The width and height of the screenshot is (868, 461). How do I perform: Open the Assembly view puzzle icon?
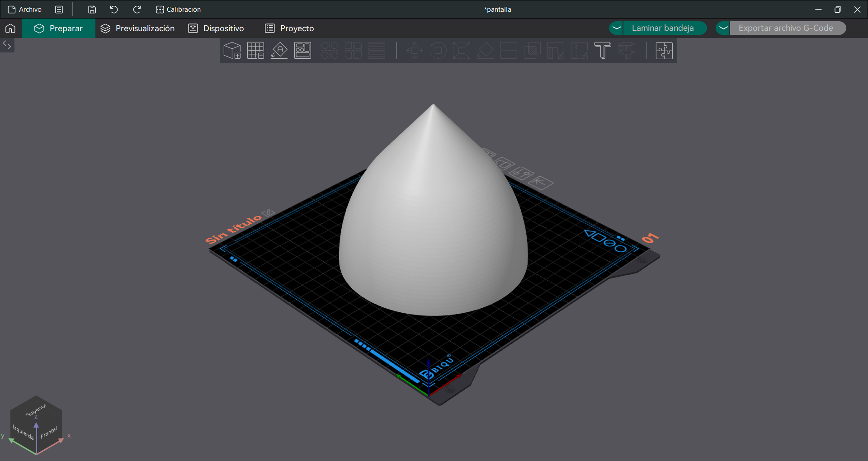click(664, 51)
